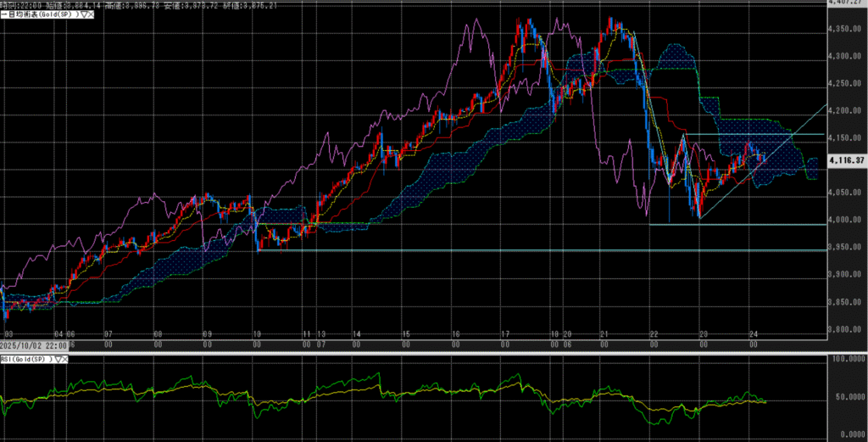The width and height of the screenshot is (868, 442).
Task: Click the RSI(Gold(SP)) panel title label
Action: [x=27, y=359]
